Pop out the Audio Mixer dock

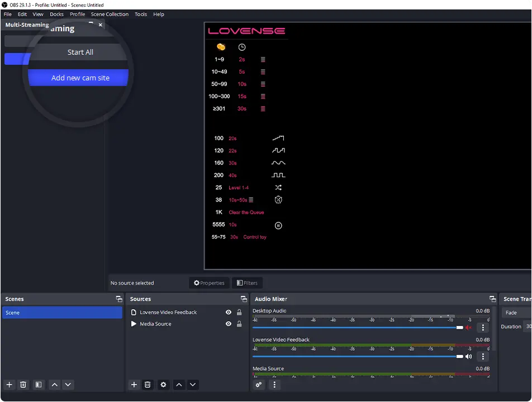tap(493, 299)
